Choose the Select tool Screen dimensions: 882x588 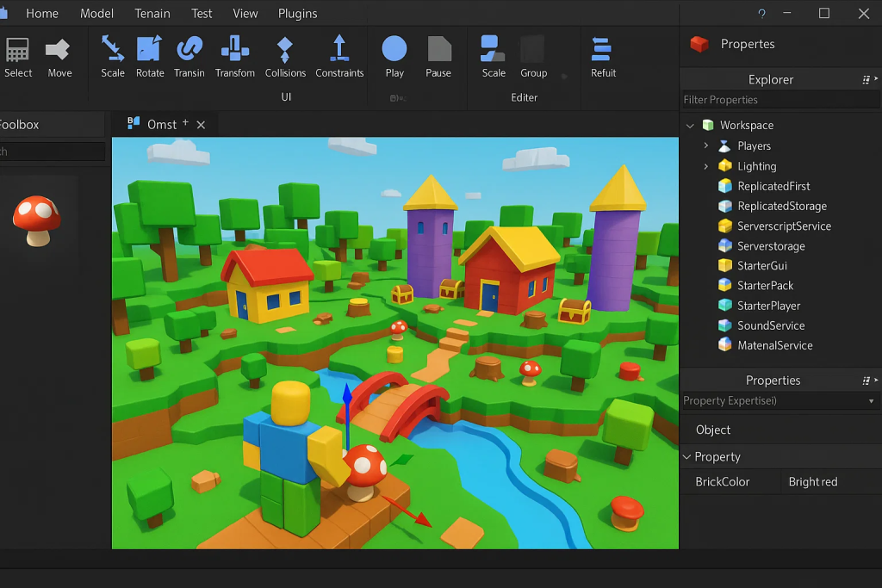[x=18, y=57]
